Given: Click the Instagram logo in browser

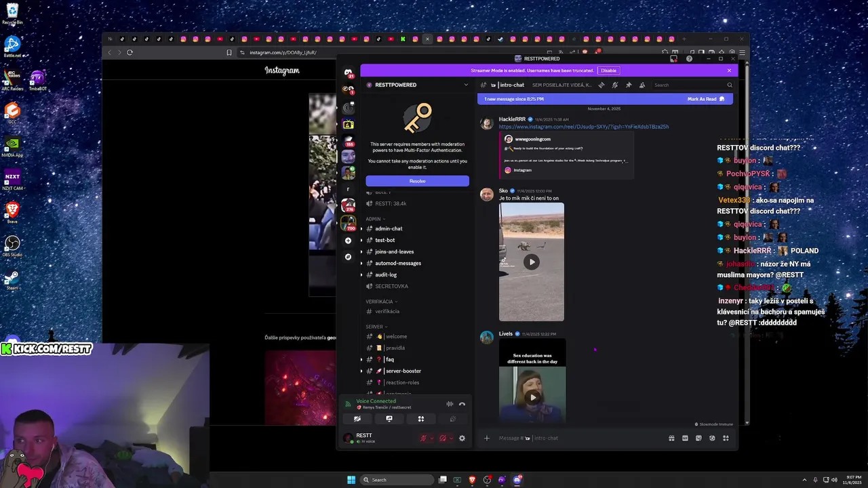Looking at the screenshot, I should (x=282, y=70).
